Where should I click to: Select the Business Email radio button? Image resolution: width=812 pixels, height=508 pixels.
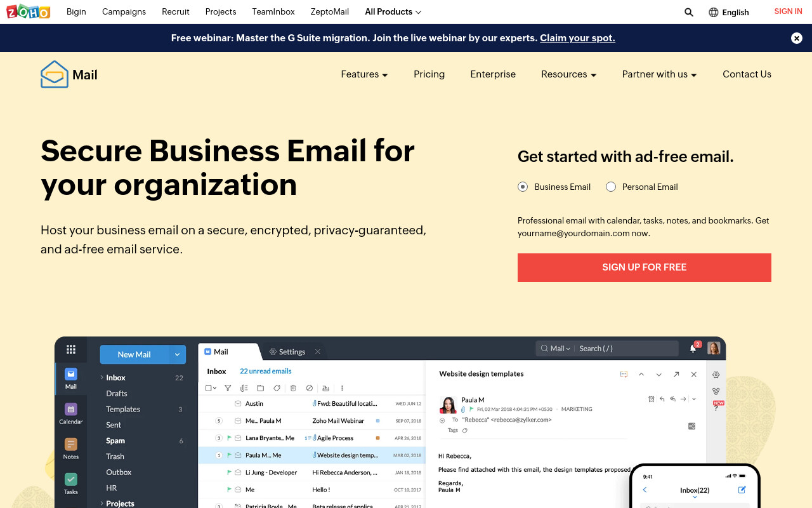tap(523, 187)
